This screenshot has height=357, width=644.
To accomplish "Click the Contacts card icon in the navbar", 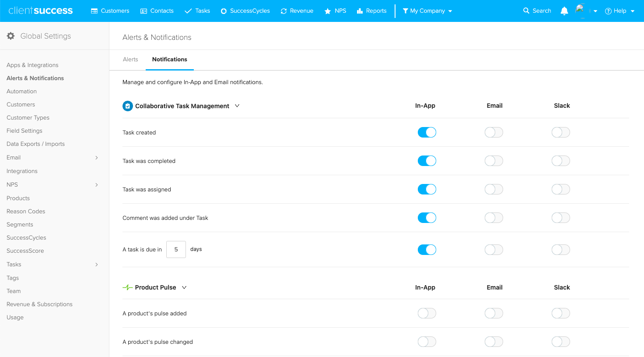I will point(143,11).
